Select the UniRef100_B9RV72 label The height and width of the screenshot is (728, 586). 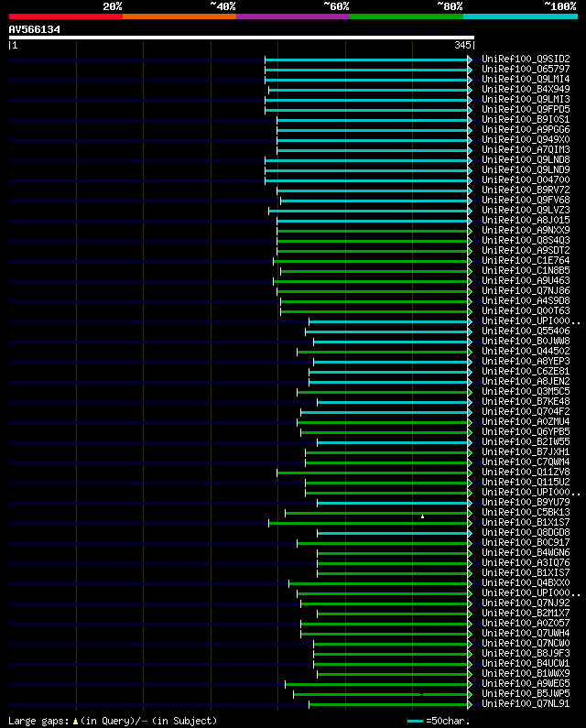(x=526, y=190)
